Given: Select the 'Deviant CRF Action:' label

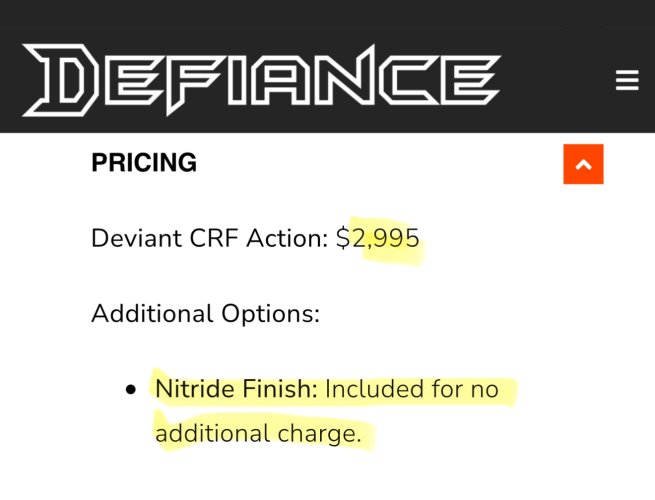Looking at the screenshot, I should tap(209, 239).
